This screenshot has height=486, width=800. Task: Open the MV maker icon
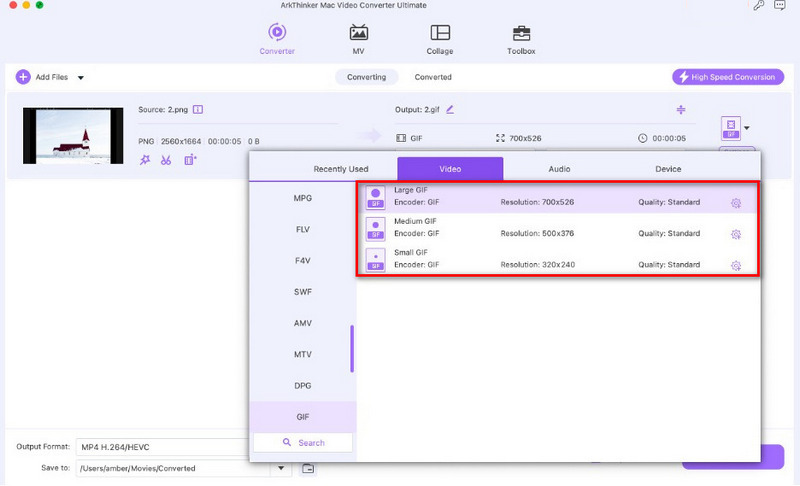tap(359, 33)
